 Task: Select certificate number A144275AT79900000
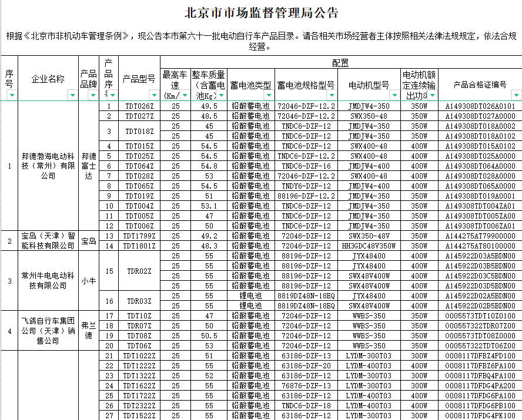pos(480,236)
